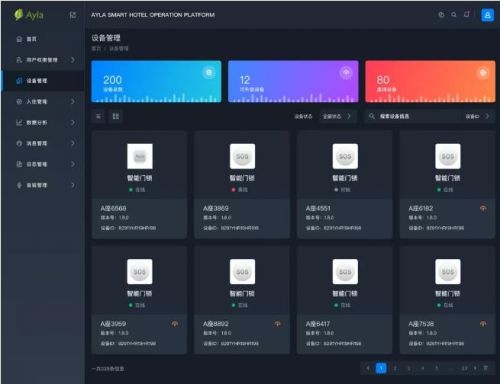
Task: Open the device ID search type dropdown
Action: pos(478,116)
